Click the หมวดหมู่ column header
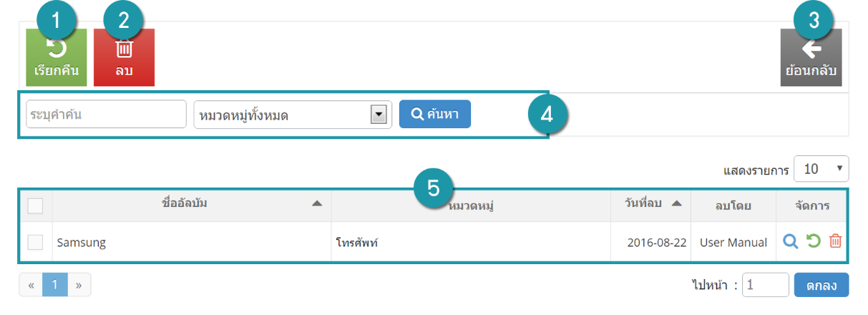868x315 pixels. (x=472, y=206)
